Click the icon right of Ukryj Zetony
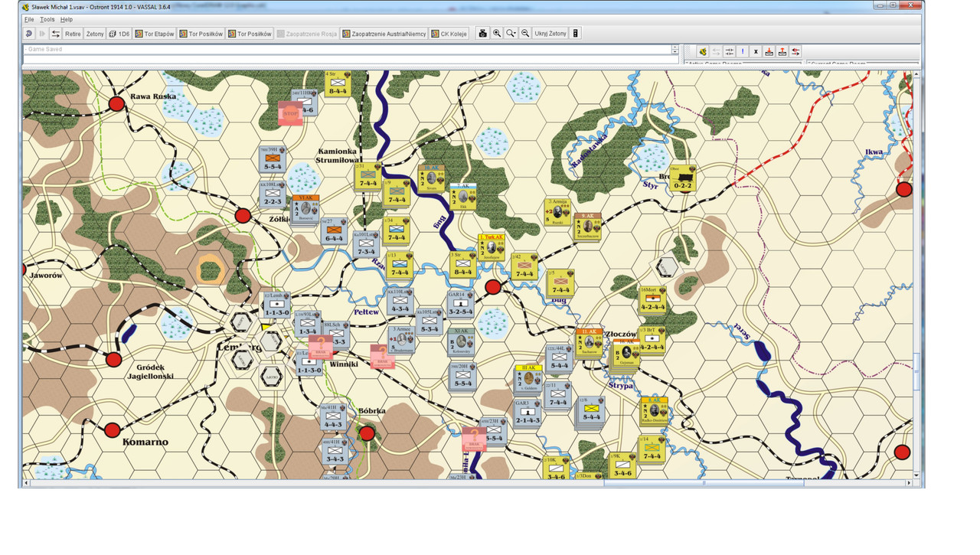 click(x=576, y=34)
